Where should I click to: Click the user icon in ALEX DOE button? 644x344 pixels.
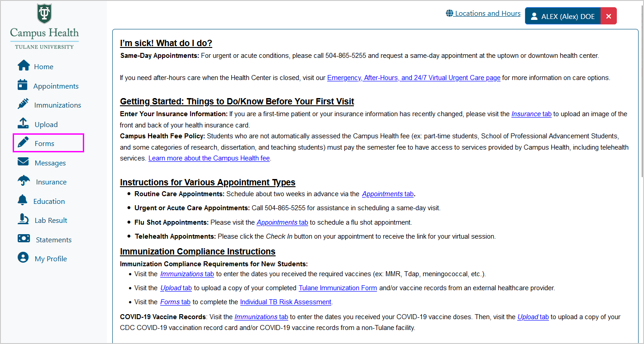[x=534, y=16]
